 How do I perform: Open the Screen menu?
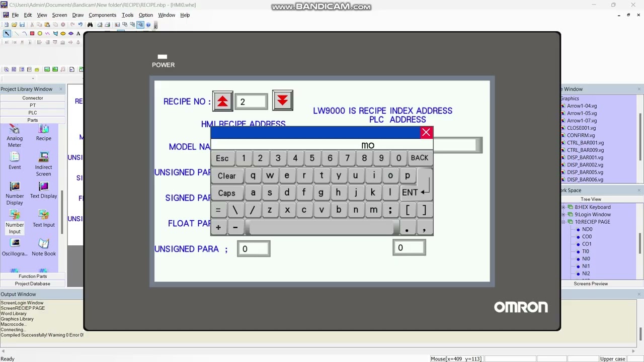pyautogui.click(x=59, y=15)
